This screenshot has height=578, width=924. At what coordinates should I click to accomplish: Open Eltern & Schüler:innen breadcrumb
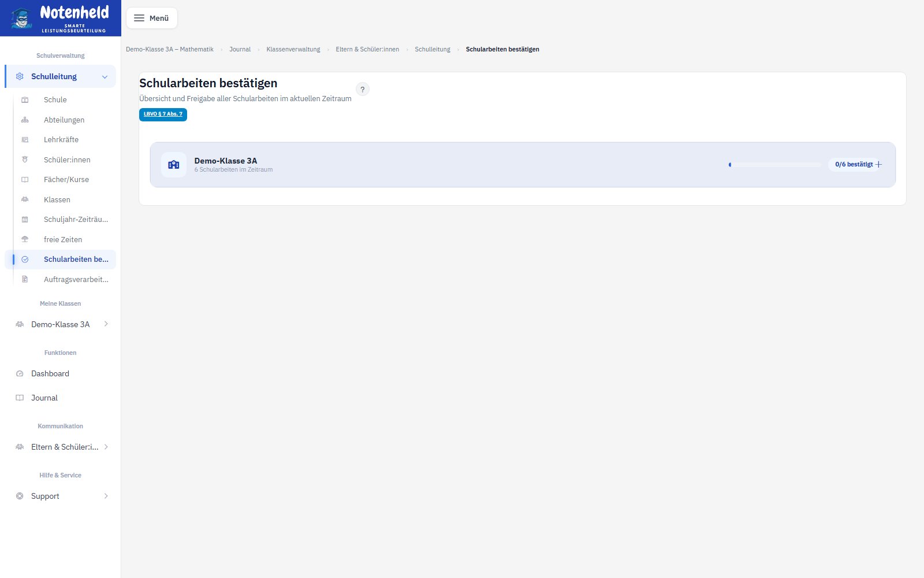[367, 49]
